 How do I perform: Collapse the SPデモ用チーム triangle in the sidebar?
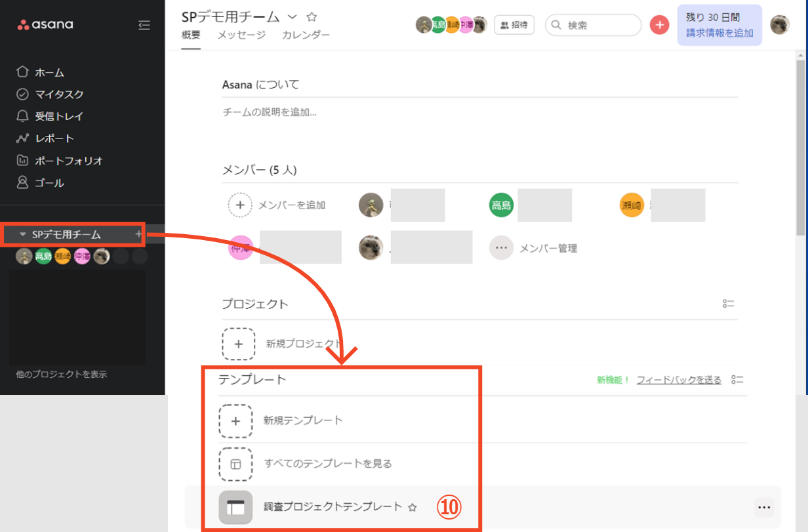click(23, 234)
